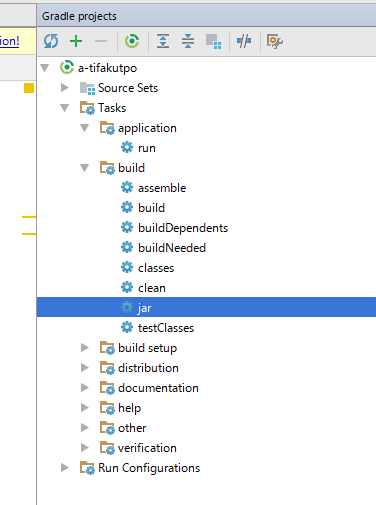Expand the verification group

pyautogui.click(x=85, y=448)
